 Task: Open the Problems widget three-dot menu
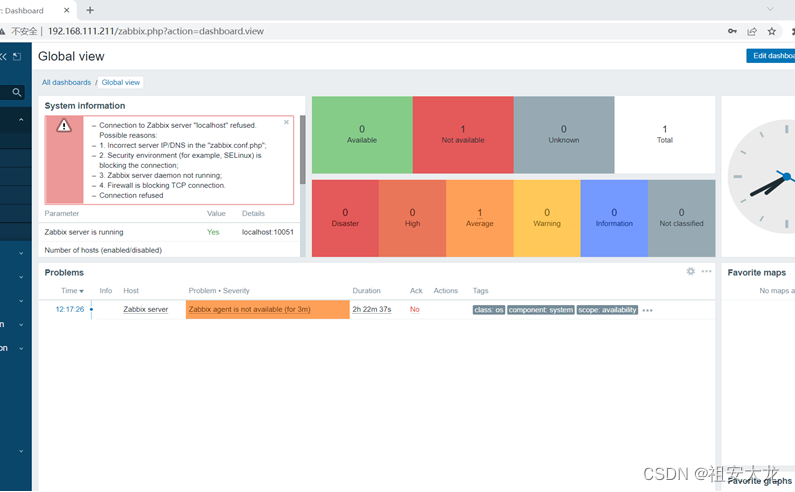pos(706,271)
